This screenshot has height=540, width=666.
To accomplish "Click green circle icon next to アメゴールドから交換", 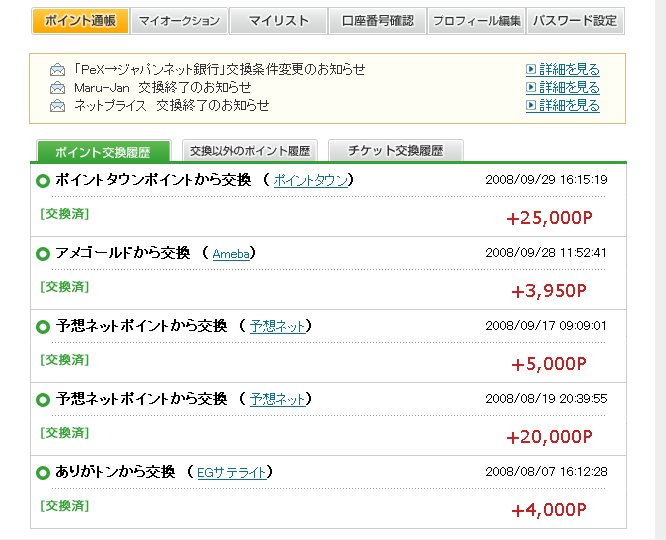I will coord(43,254).
